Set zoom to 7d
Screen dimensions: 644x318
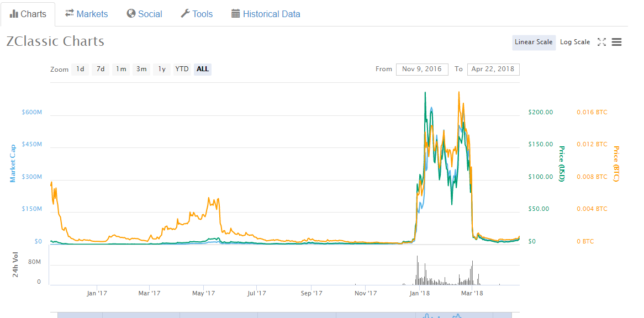tap(101, 70)
